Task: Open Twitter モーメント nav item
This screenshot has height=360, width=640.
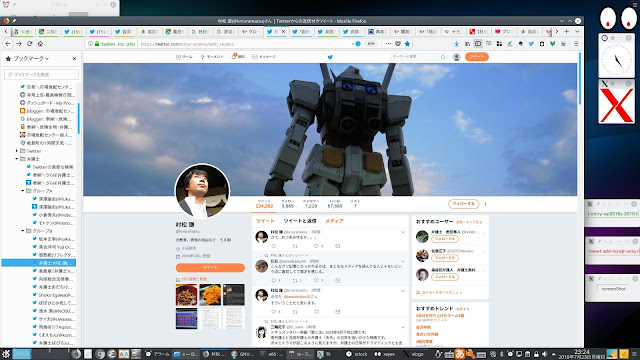Action: (x=212, y=57)
